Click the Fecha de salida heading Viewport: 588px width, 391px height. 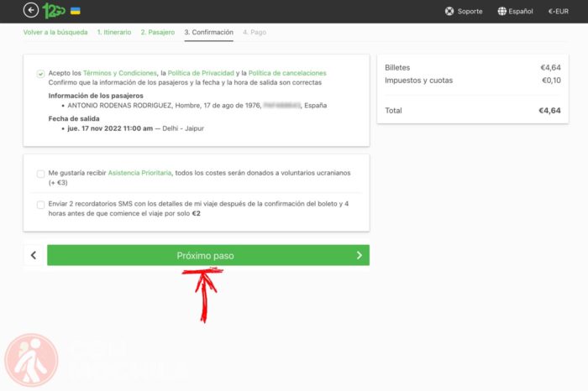[74, 118]
